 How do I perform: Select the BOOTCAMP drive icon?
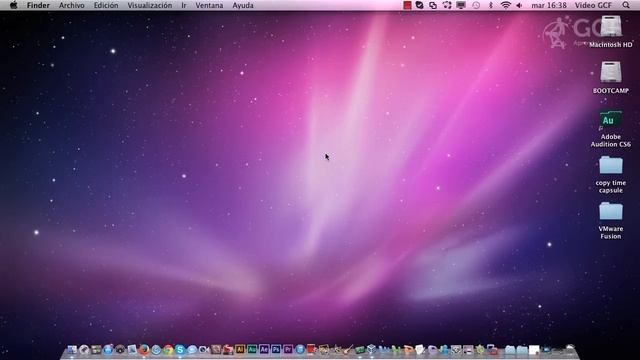click(611, 72)
